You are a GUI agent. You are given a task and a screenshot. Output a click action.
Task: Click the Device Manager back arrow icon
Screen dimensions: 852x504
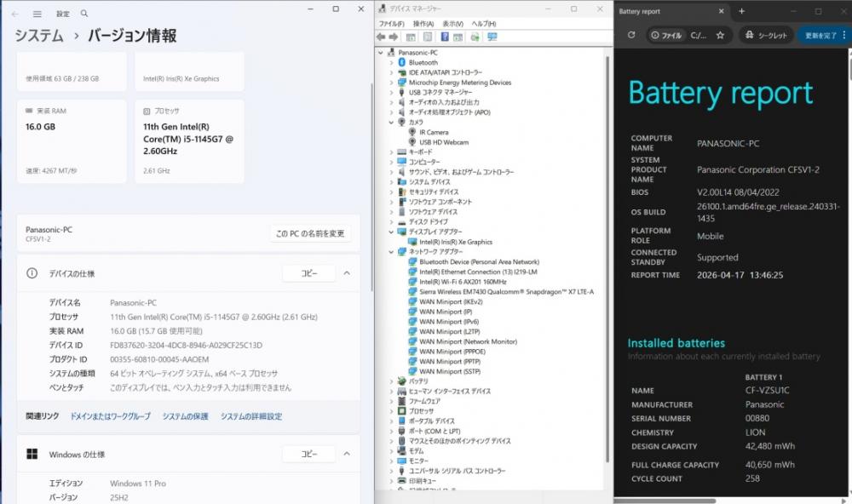click(382, 37)
